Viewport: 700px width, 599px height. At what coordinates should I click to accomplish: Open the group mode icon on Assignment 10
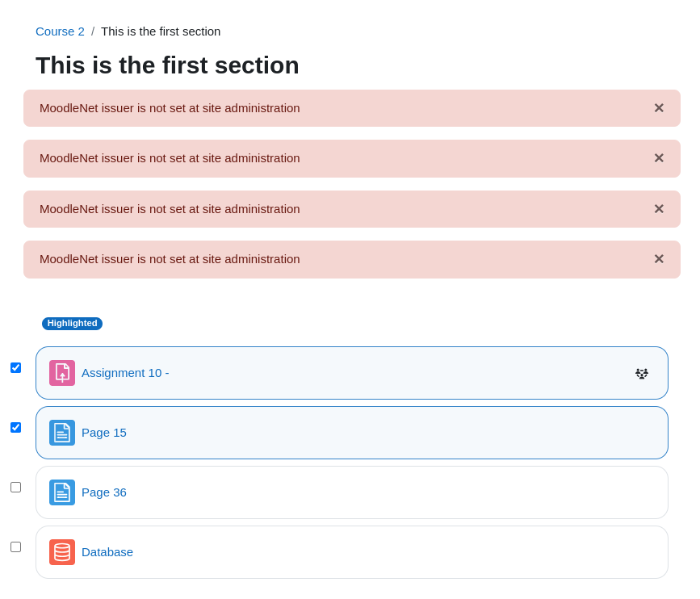coord(642,373)
